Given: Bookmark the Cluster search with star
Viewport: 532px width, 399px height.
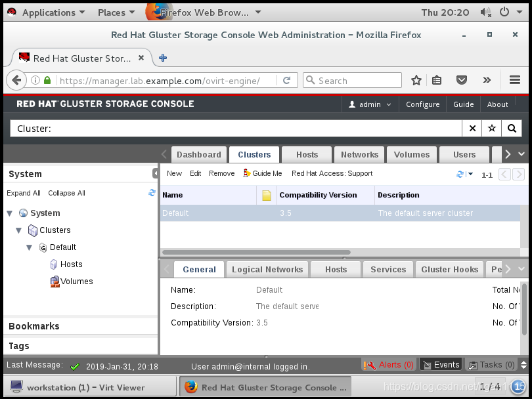Looking at the screenshot, I should [x=492, y=129].
